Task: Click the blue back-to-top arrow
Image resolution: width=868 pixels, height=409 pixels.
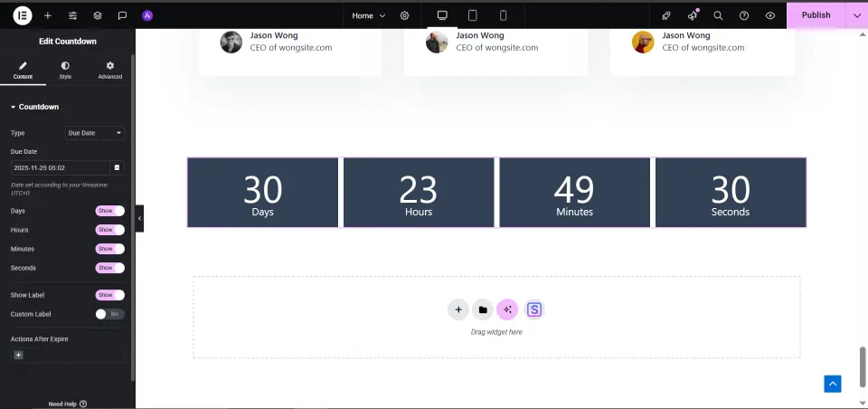Action: click(x=833, y=384)
